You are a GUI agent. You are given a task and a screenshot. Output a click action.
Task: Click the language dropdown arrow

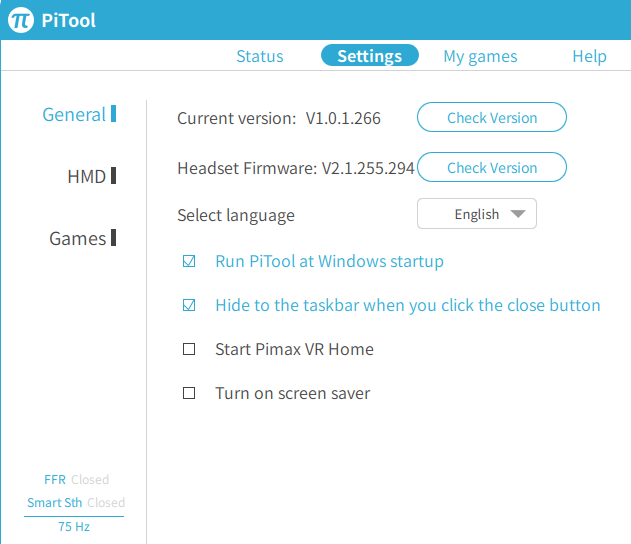coord(517,214)
